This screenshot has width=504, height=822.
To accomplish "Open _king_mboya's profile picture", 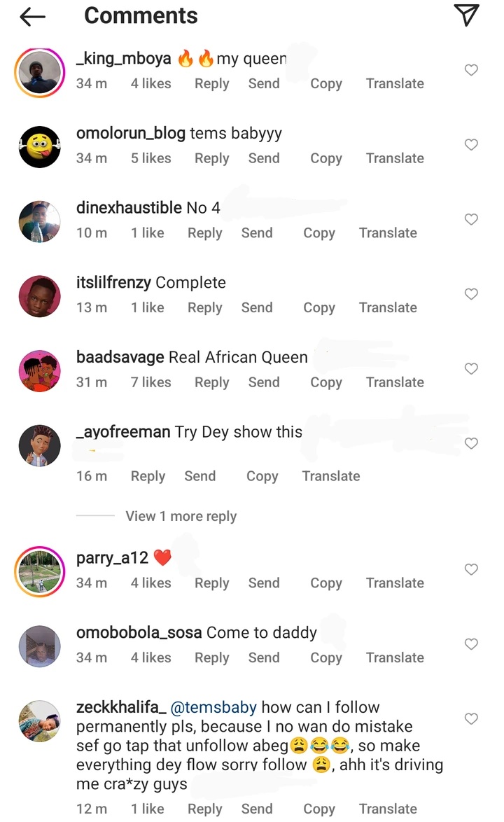I will [x=39, y=73].
